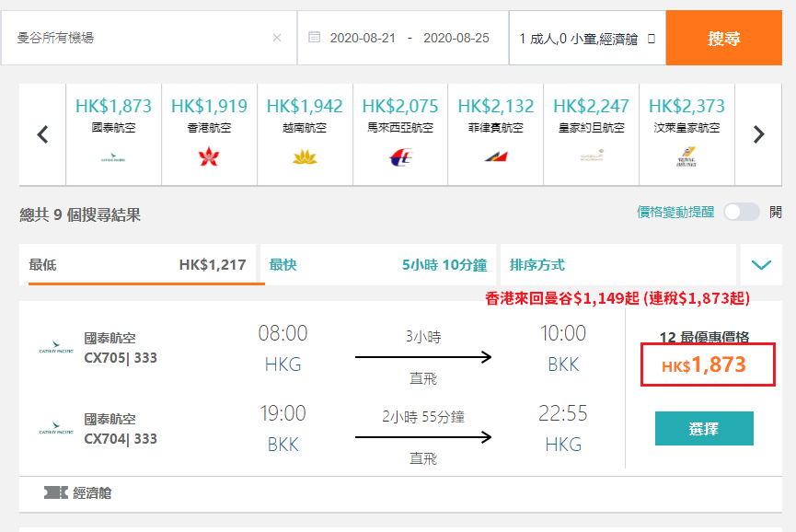Image resolution: width=796 pixels, height=532 pixels.
Task: Filter by 皇家約旦航空 HK$2,247
Action: (x=591, y=134)
